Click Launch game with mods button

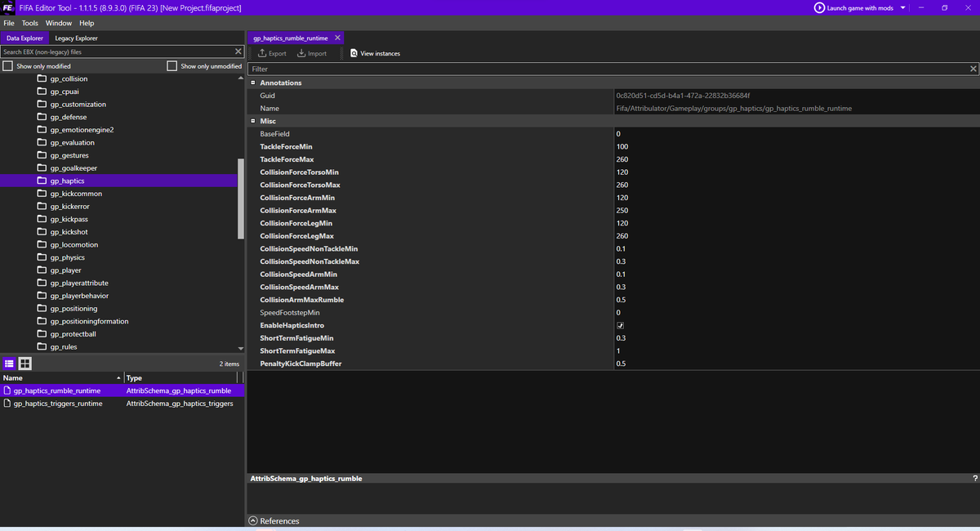853,7
